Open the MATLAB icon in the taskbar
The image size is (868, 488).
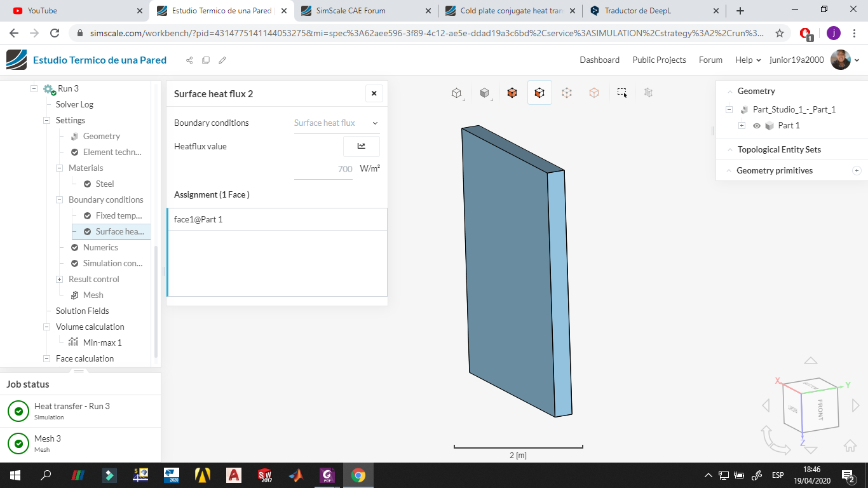pyautogui.click(x=295, y=475)
